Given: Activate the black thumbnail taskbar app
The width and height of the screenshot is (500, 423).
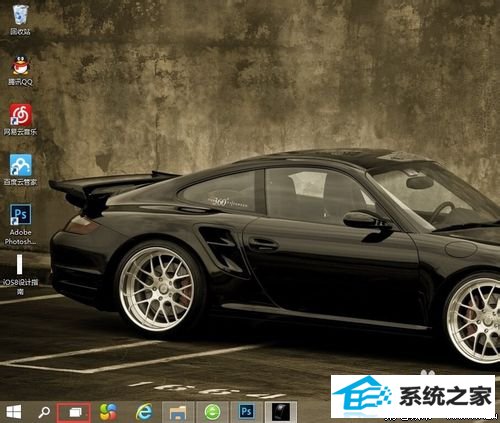Looking at the screenshot, I should coord(281,412).
